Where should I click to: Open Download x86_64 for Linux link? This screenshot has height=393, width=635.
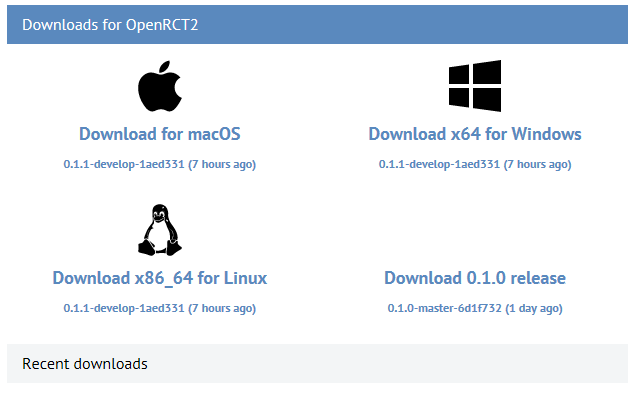click(160, 278)
